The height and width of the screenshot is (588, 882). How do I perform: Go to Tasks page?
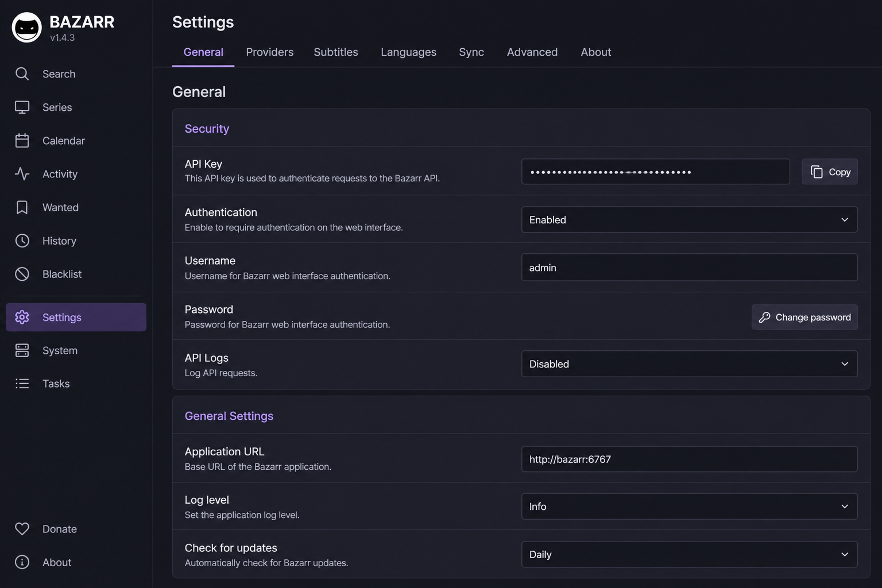[x=76, y=384]
